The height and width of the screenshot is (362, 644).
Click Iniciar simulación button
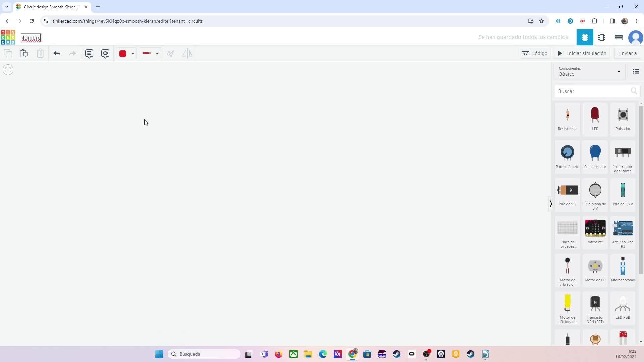pyautogui.click(x=582, y=53)
